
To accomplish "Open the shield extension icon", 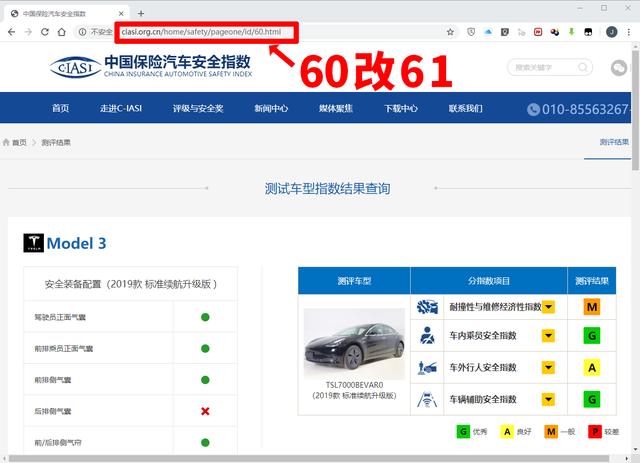I will 471,32.
